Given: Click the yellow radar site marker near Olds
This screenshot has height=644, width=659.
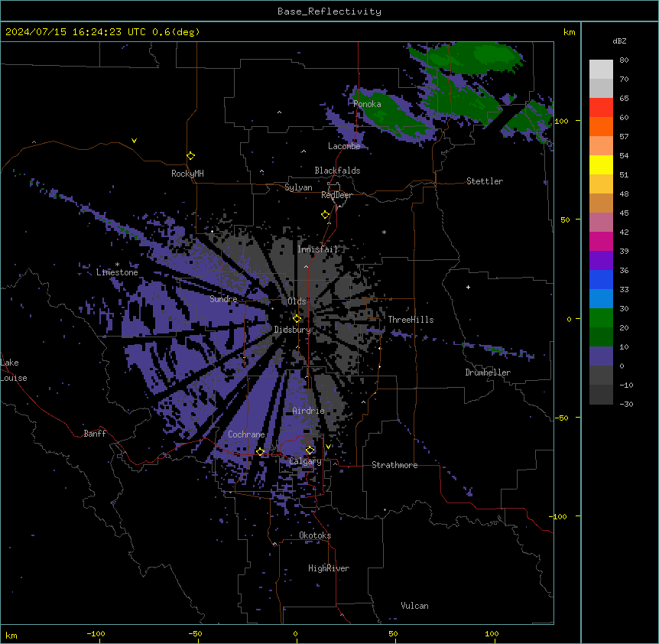Looking at the screenshot, I should point(297,319).
